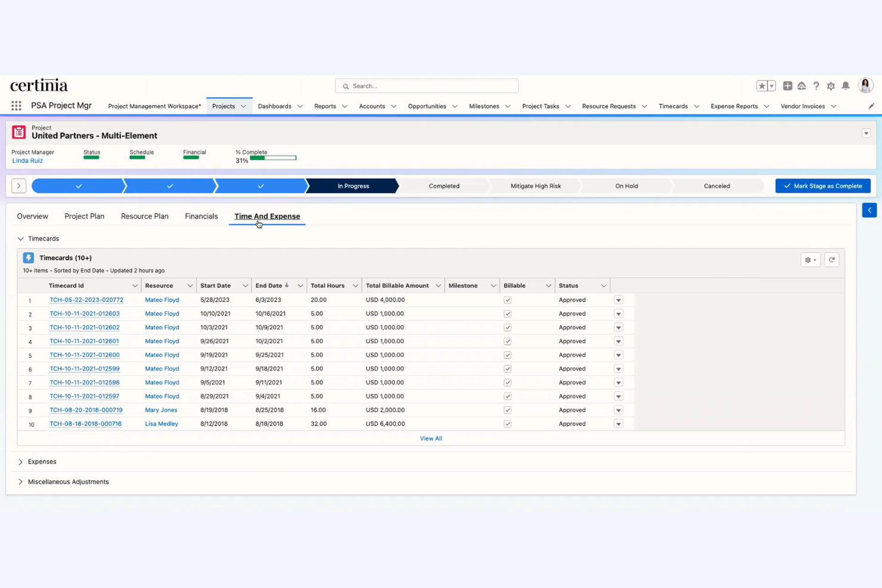Viewport: 882px width, 588px height.
Task: Expand the Expenses section
Action: pos(20,461)
